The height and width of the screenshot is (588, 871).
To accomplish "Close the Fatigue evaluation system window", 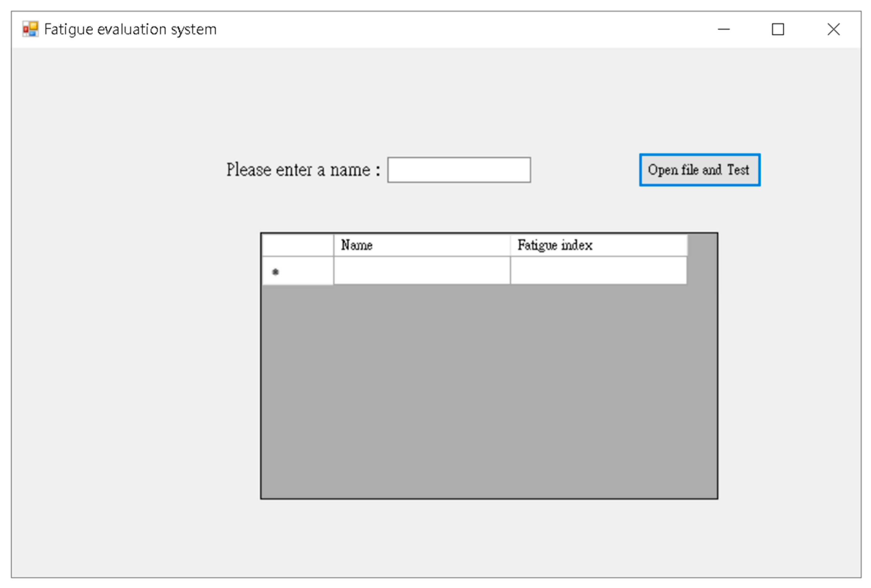I will tap(833, 29).
